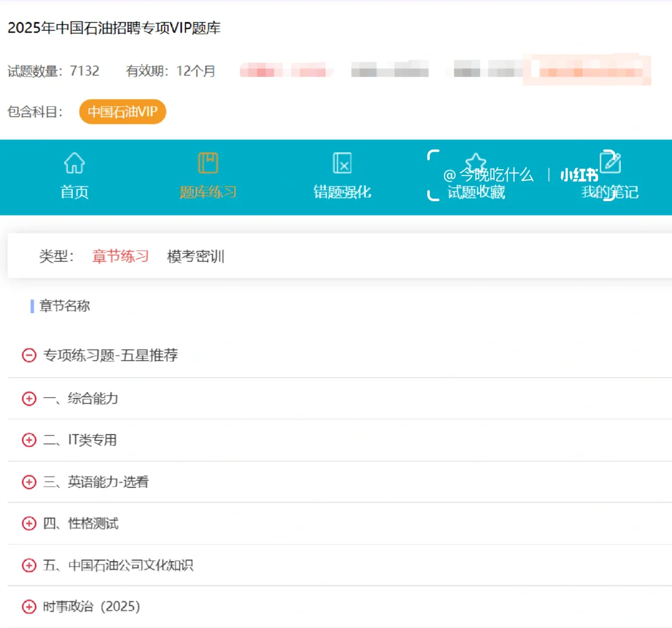Open the 我的笔记 navigation label
Image resolution: width=672 pixels, height=628 pixels.
tap(610, 192)
